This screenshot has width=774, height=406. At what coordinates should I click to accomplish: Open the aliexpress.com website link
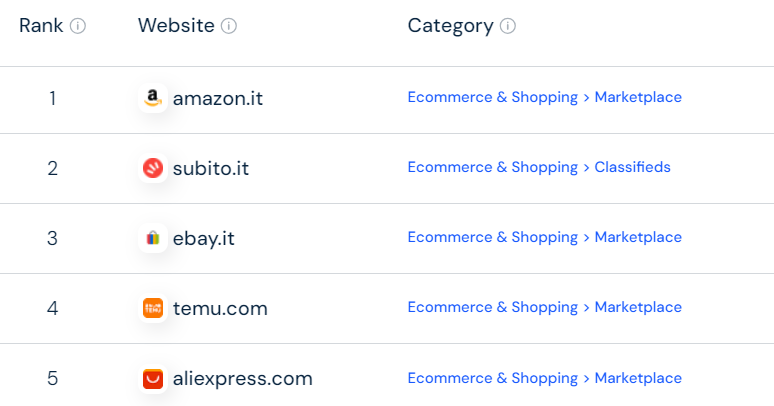pos(242,379)
